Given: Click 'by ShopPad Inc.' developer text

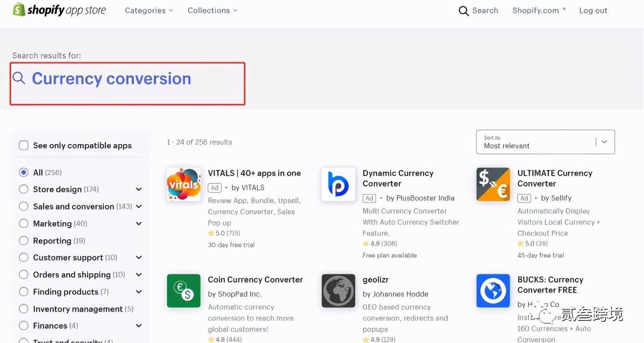Looking at the screenshot, I should click(235, 294).
